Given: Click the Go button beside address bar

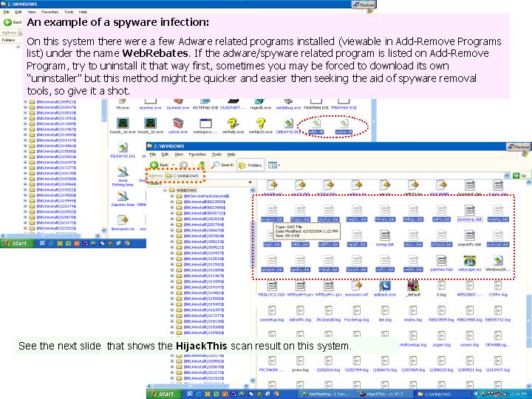Looking at the screenshot, I should coord(519,175).
